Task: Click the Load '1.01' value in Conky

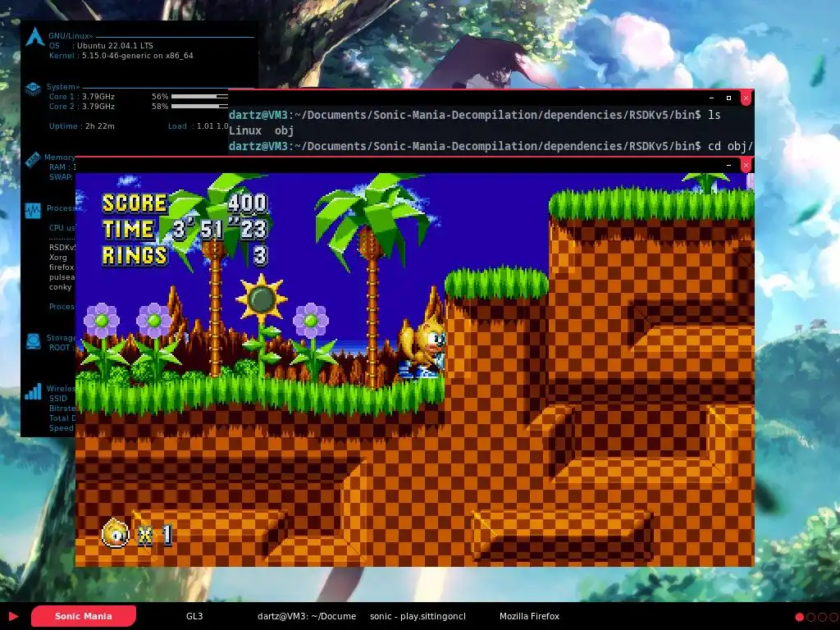Action: [205, 126]
